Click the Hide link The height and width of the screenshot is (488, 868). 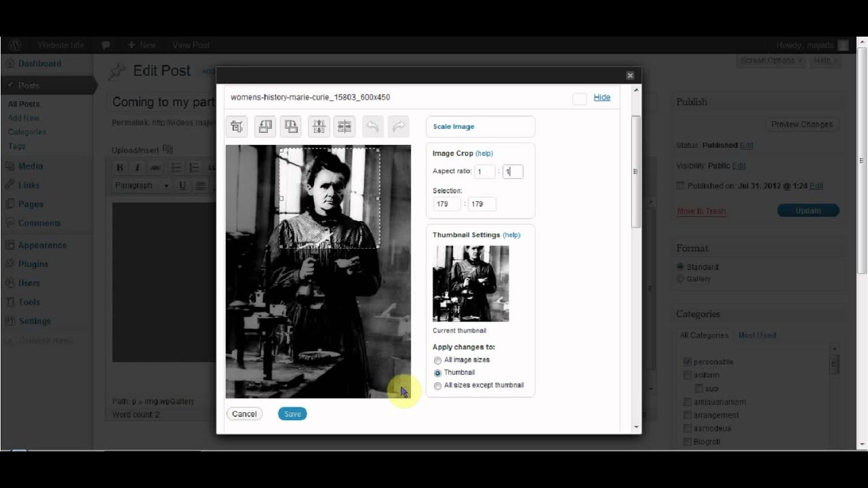(x=602, y=98)
